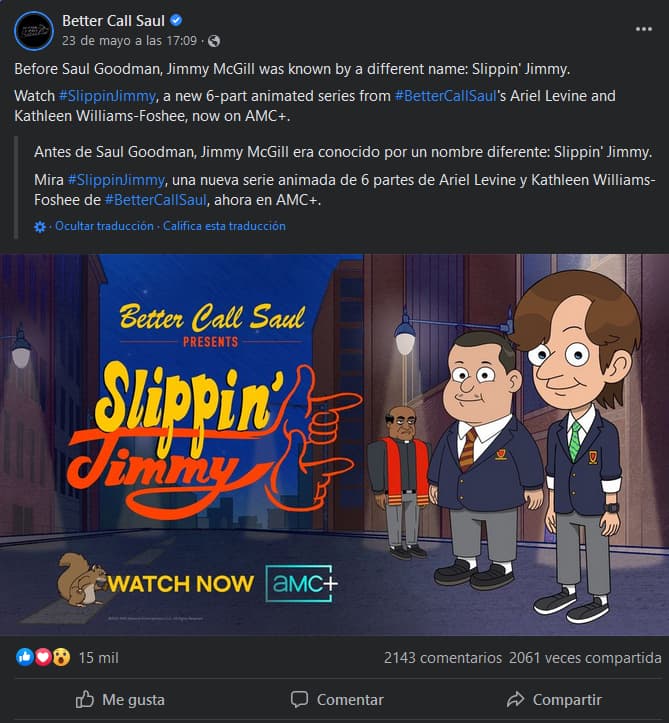Viewport: 669px width, 723px height.
Task: Open the three-dot post options menu
Action: (644, 29)
